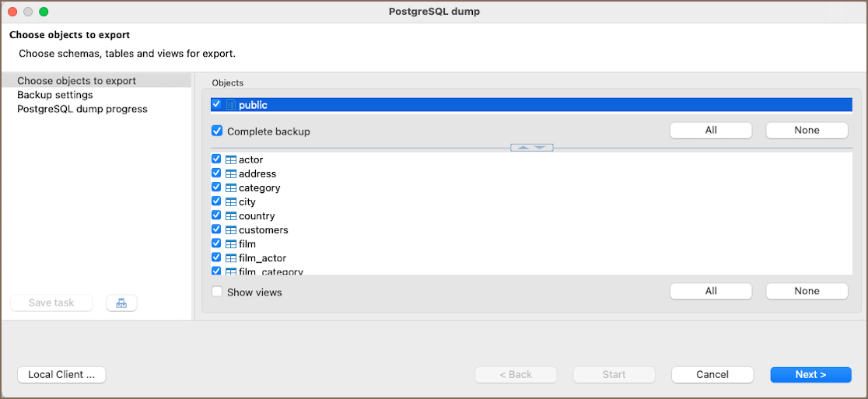Screen dimensions: 868x399
Task: Click the public schema icon
Action: (x=231, y=105)
